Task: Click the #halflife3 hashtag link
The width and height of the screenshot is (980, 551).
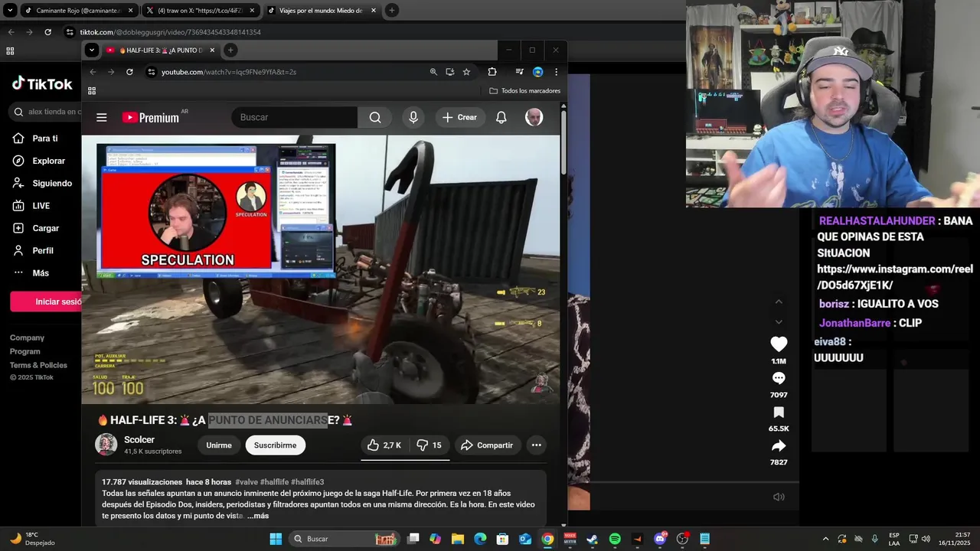Action: 307,482
